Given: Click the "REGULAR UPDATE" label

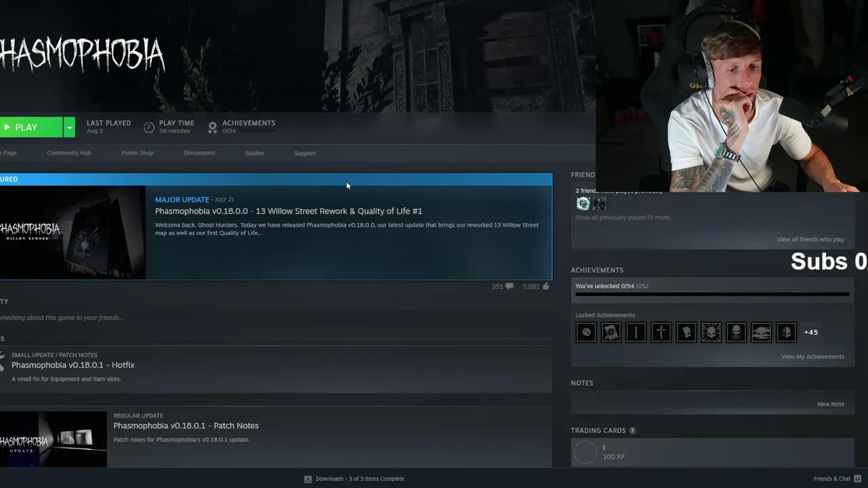Looking at the screenshot, I should click(x=138, y=415).
